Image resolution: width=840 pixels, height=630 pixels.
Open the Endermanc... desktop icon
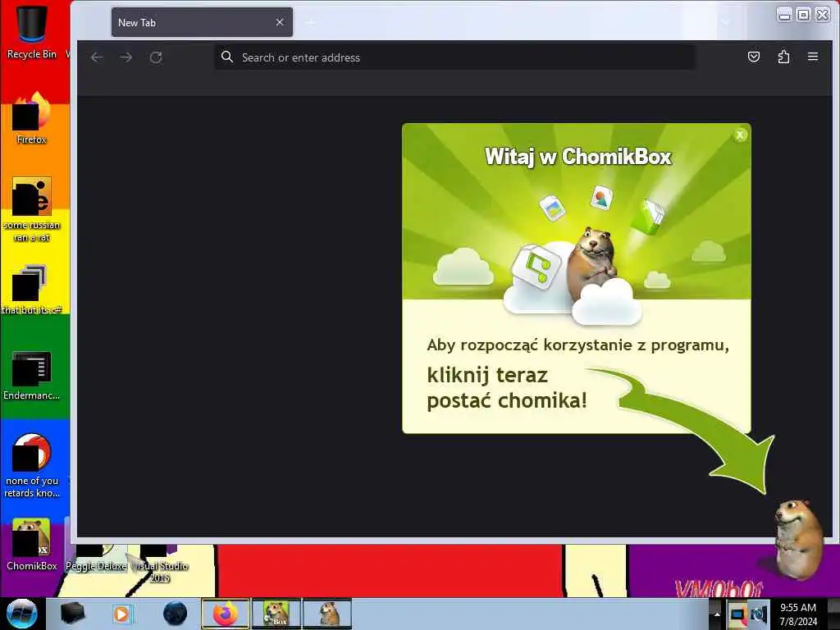(x=32, y=375)
